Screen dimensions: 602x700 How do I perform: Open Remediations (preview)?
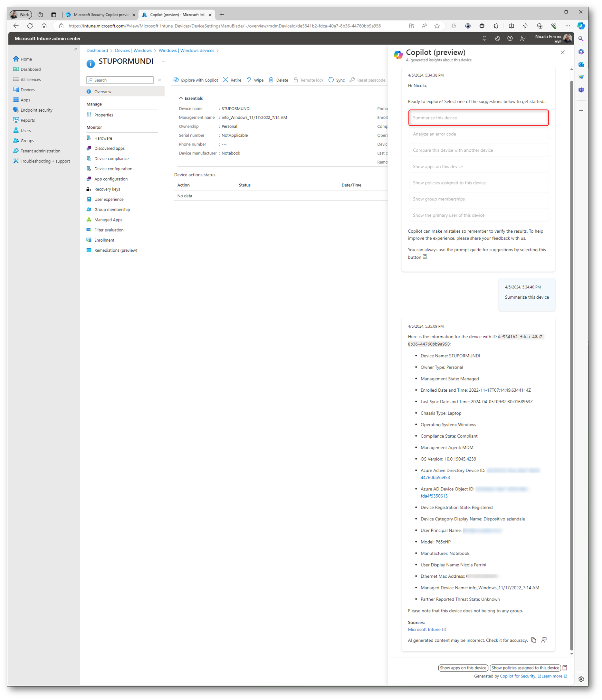[111, 250]
